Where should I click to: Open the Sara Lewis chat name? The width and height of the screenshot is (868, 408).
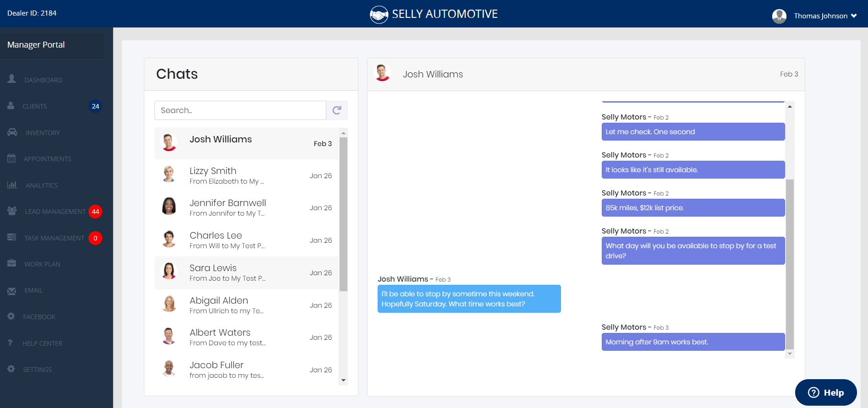pyautogui.click(x=213, y=268)
